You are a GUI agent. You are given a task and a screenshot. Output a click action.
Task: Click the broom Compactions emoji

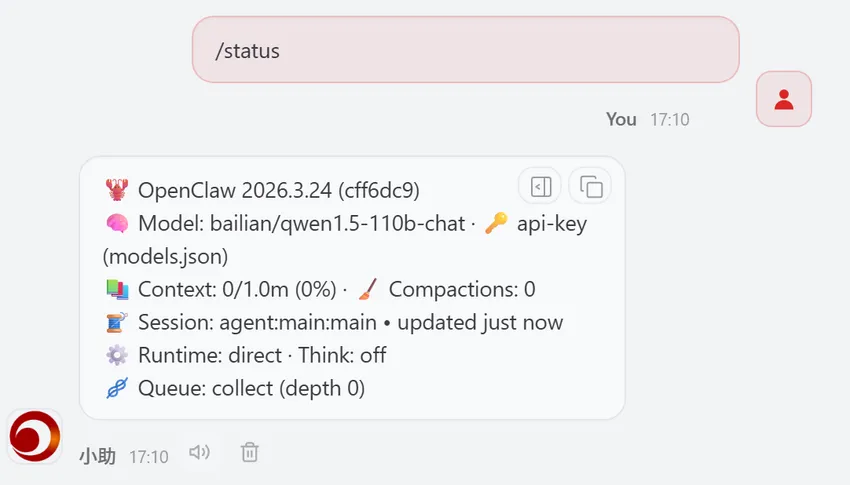point(368,289)
